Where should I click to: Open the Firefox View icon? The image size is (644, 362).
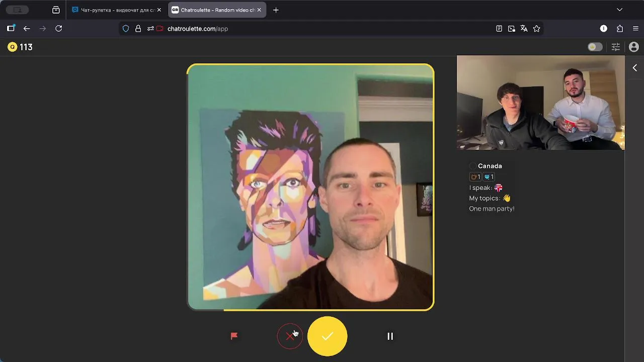click(56, 10)
